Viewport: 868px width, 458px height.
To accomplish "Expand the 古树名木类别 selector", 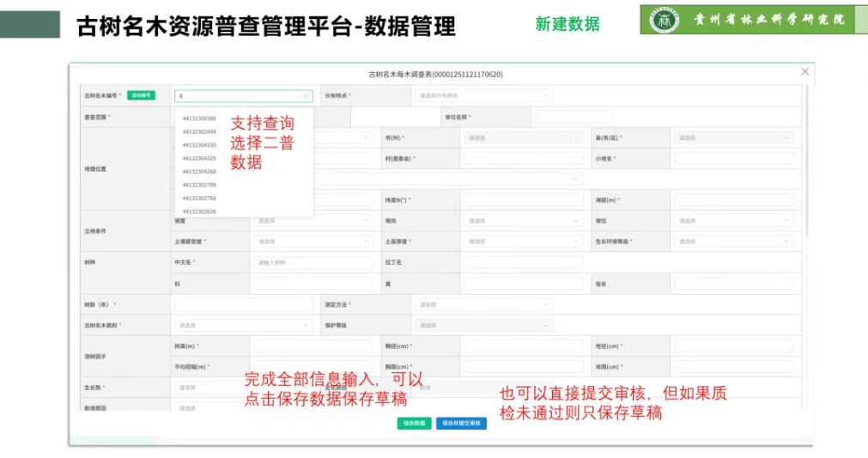I will pos(243,326).
